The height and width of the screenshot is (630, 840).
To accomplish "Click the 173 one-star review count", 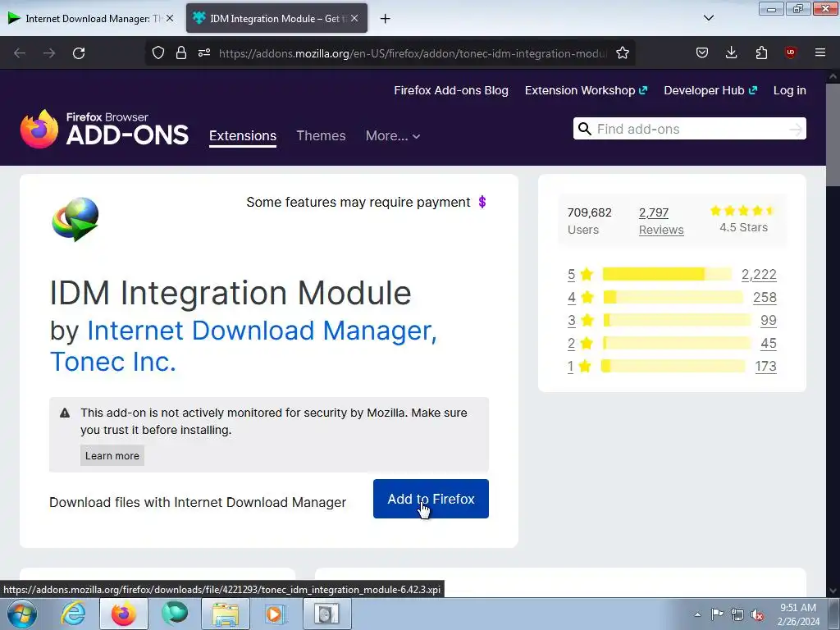I will point(765,367).
